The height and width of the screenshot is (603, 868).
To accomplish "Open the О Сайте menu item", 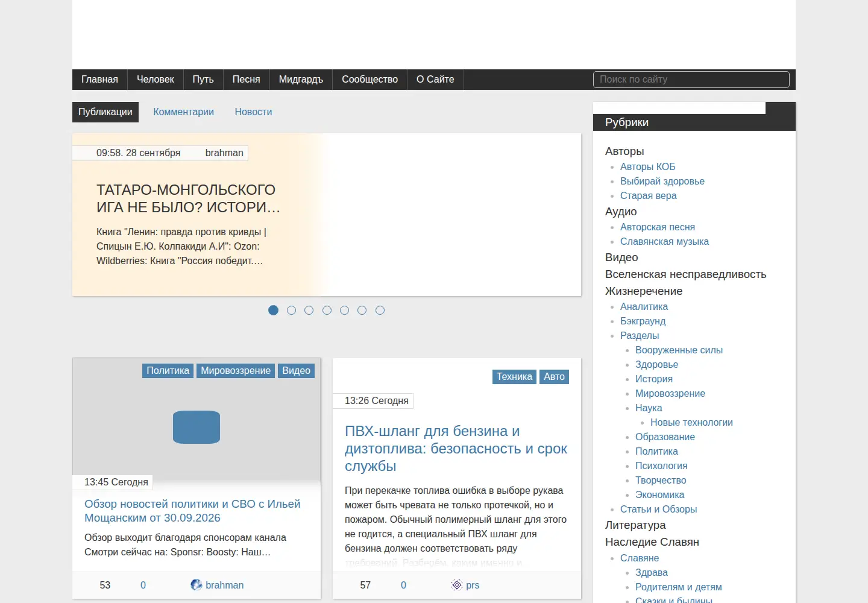I will (435, 80).
